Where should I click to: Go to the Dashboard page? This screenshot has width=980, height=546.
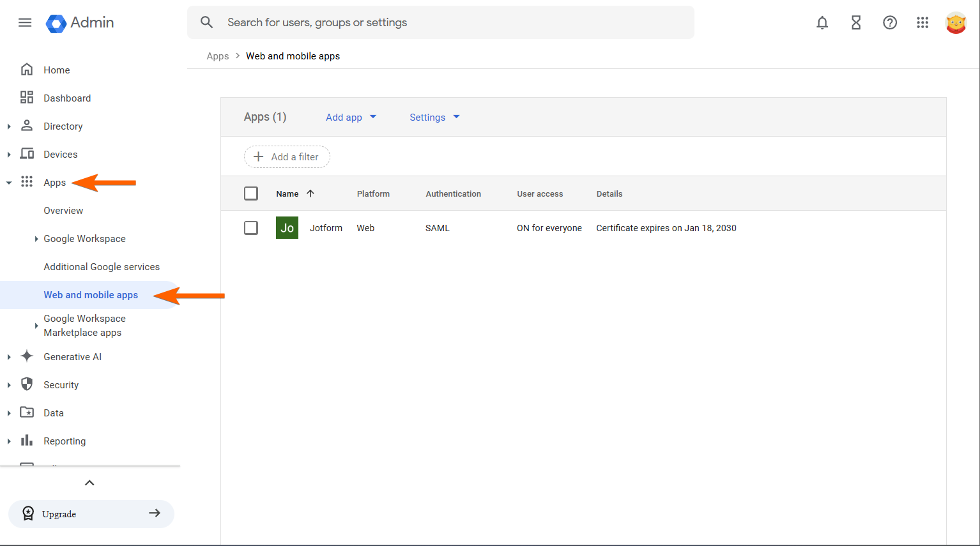pos(67,98)
